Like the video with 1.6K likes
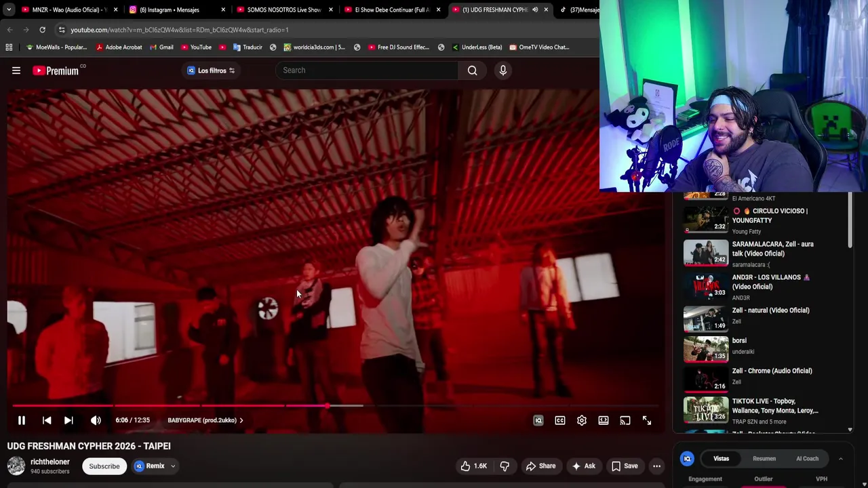 [x=473, y=466]
